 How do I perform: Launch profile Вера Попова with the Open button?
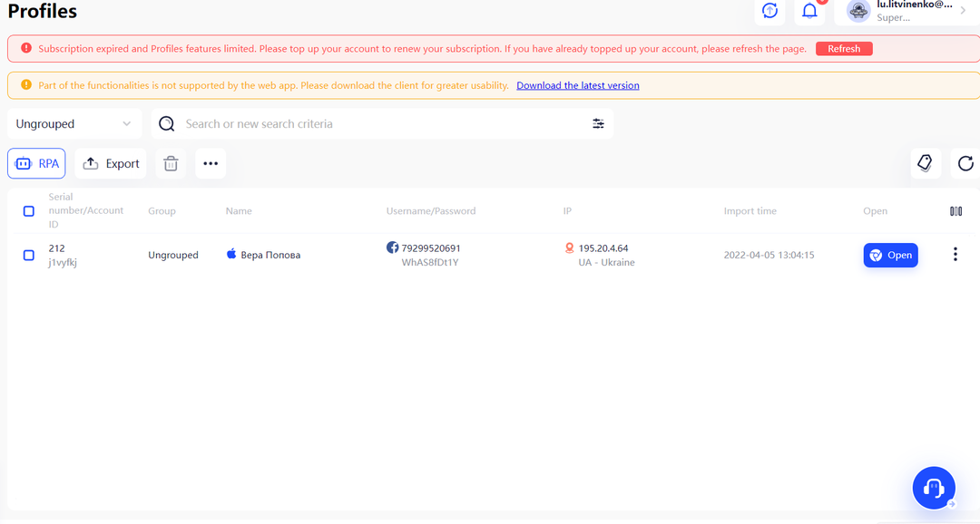[x=891, y=255]
